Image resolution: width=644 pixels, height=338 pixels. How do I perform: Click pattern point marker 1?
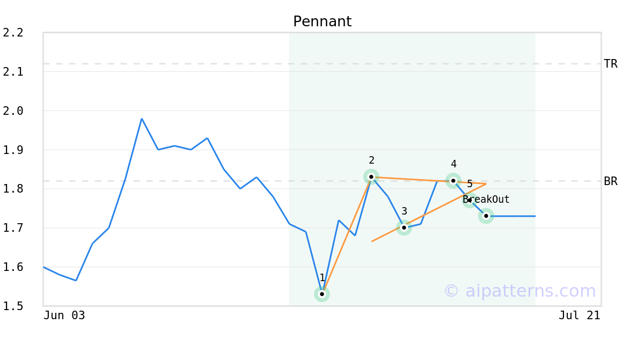coord(322,294)
